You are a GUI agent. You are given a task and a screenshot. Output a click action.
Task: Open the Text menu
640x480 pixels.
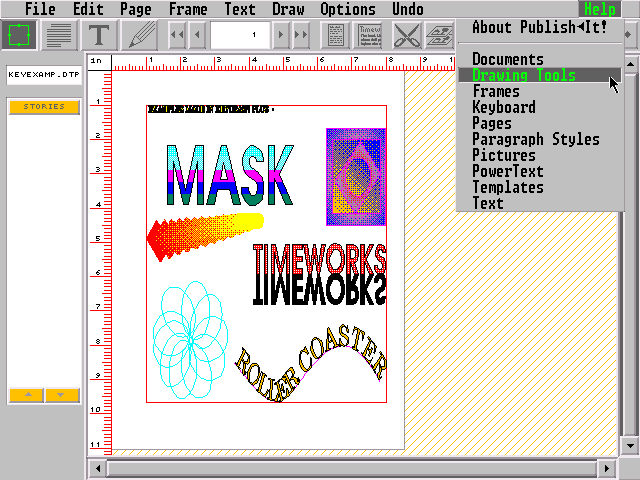pos(240,9)
